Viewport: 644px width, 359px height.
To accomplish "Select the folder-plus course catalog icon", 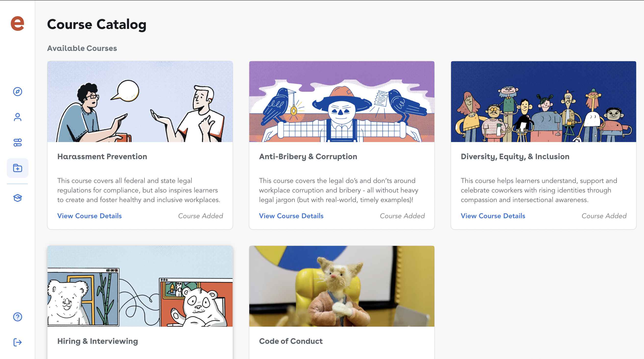I will (17, 168).
